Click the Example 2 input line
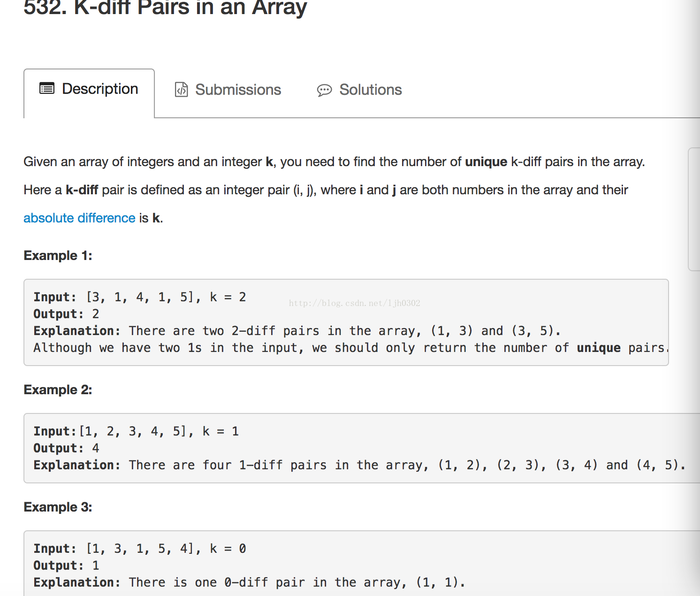 pyautogui.click(x=136, y=431)
